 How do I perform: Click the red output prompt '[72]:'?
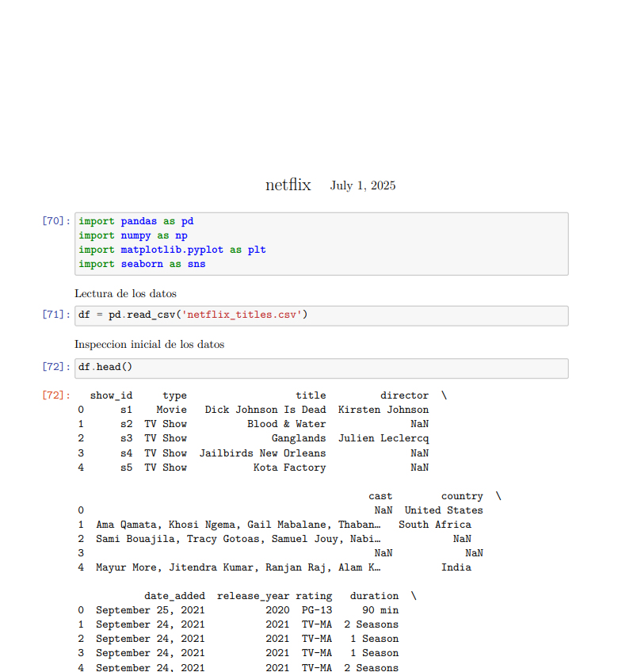[56, 395]
